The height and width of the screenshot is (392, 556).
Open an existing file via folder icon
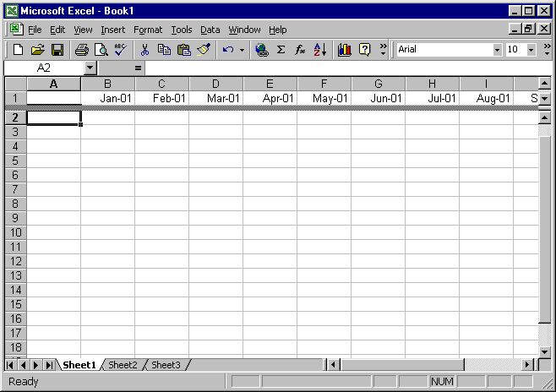click(37, 50)
